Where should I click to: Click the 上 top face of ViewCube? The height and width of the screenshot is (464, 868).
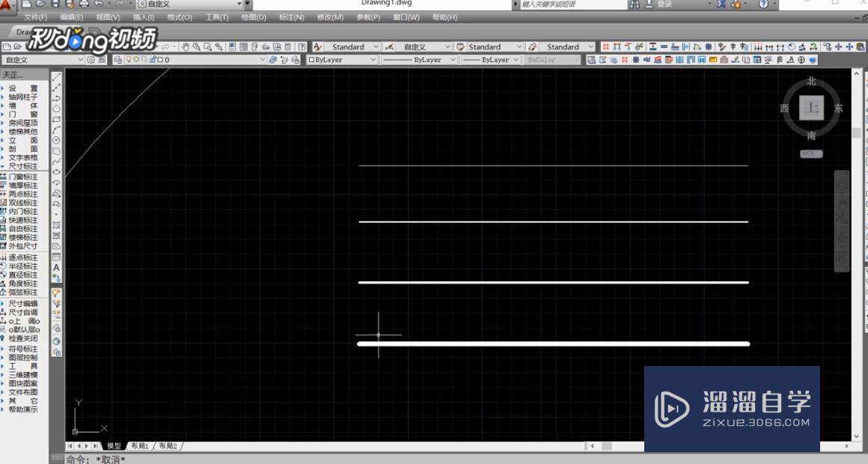(x=811, y=108)
